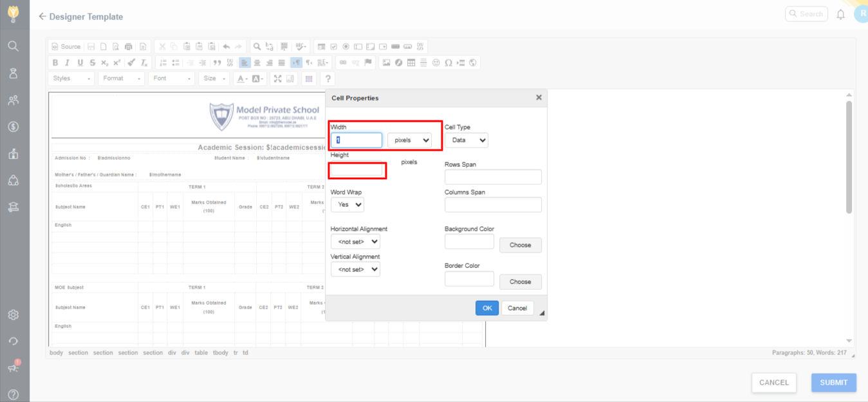Click the Insert Image toolbar icon
The image size is (868, 402).
[386, 62]
